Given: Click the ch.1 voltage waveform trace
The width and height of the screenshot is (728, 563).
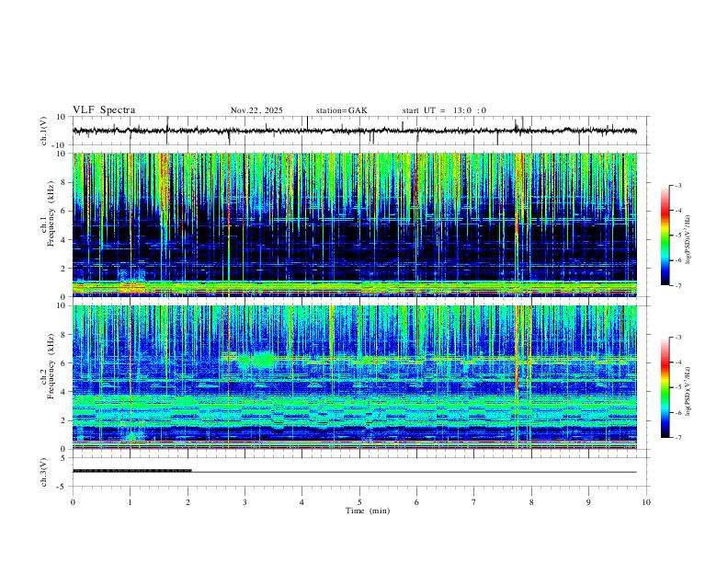Looking at the screenshot, I should [355, 131].
